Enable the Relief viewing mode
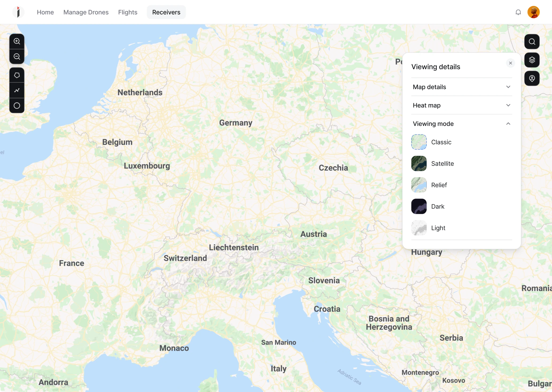 (439, 185)
